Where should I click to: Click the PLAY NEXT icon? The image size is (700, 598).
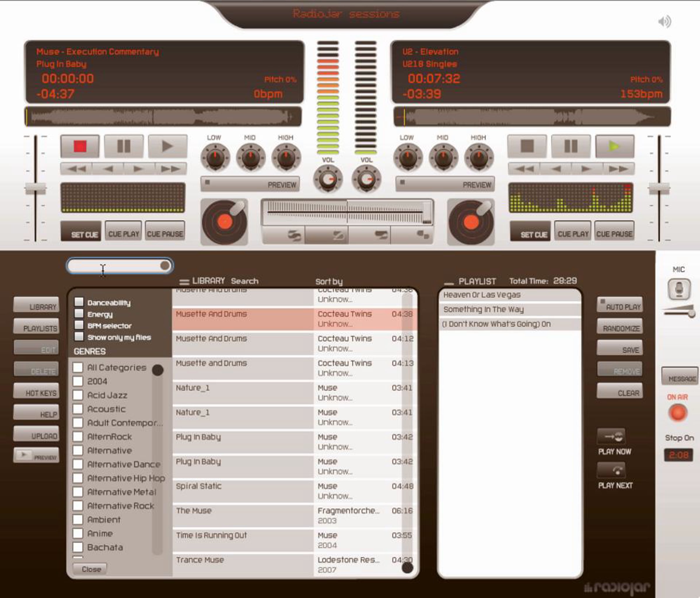[x=611, y=470]
